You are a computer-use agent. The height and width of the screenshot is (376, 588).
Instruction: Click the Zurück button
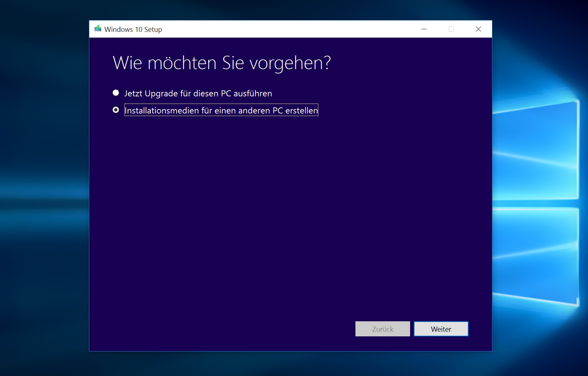coord(383,329)
